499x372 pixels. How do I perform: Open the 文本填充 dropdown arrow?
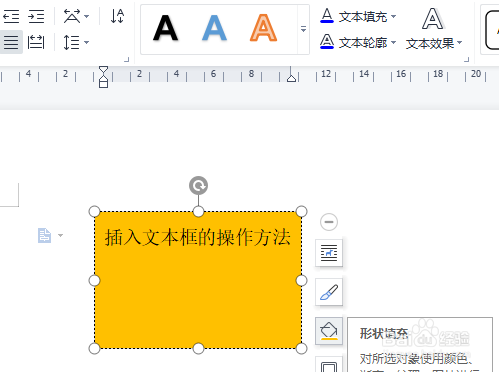tap(393, 16)
